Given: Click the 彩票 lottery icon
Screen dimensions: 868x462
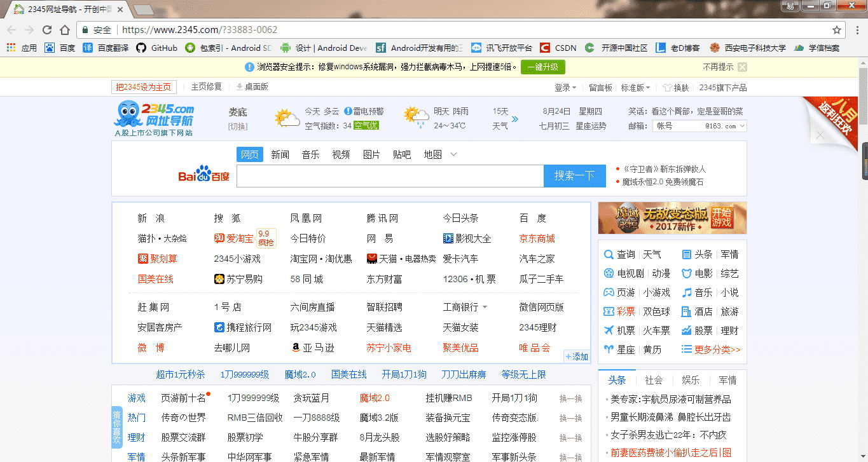Looking at the screenshot, I should [608, 311].
